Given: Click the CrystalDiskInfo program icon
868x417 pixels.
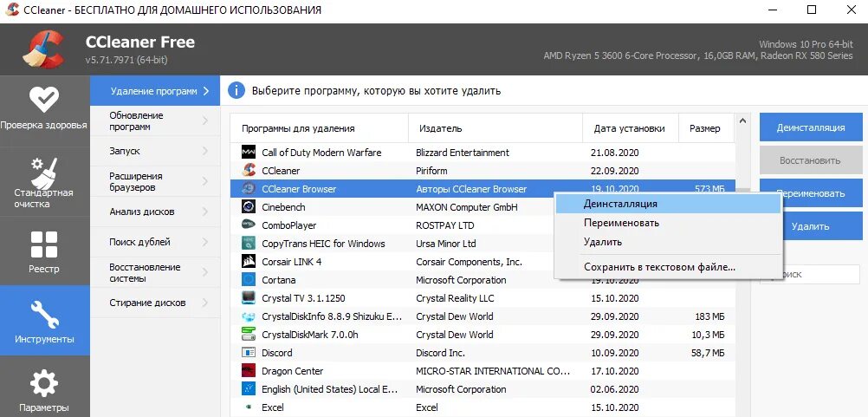Looking at the screenshot, I should coord(249,316).
